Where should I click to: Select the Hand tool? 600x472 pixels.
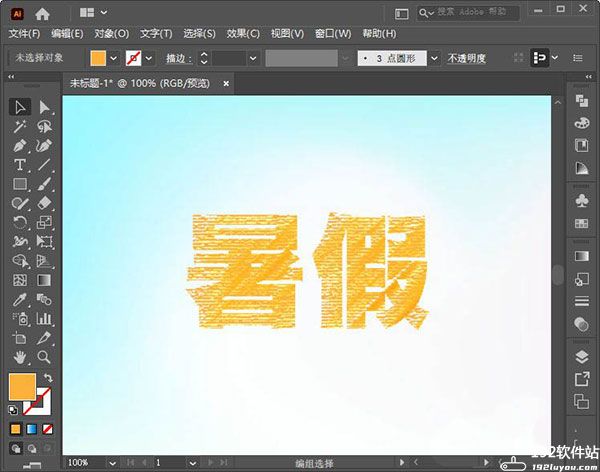20,357
